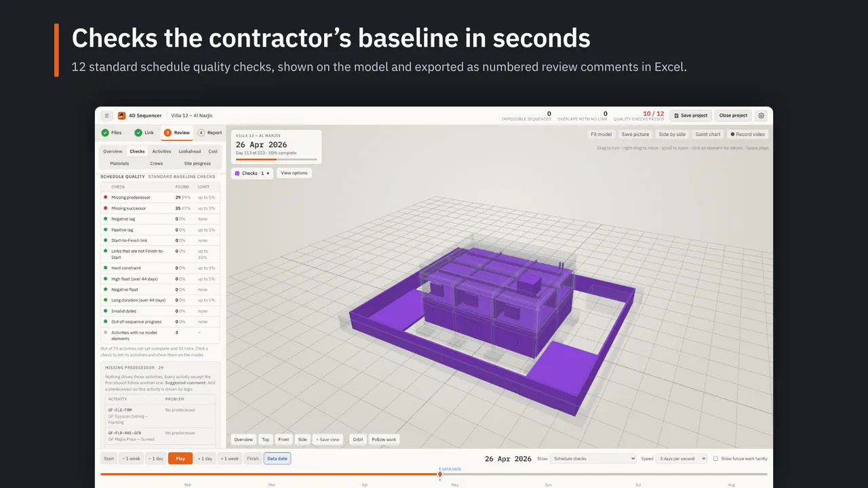The image size is (868, 488).
Task: Open the Speed days per second dropdown
Action: click(682, 459)
